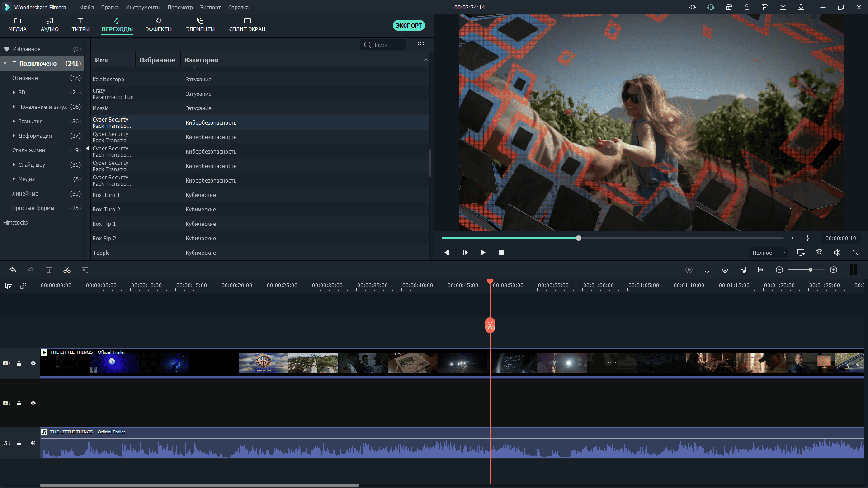Image resolution: width=868 pixels, height=488 pixels.
Task: Select the Box Turn 1 transition
Action: coord(260,195)
